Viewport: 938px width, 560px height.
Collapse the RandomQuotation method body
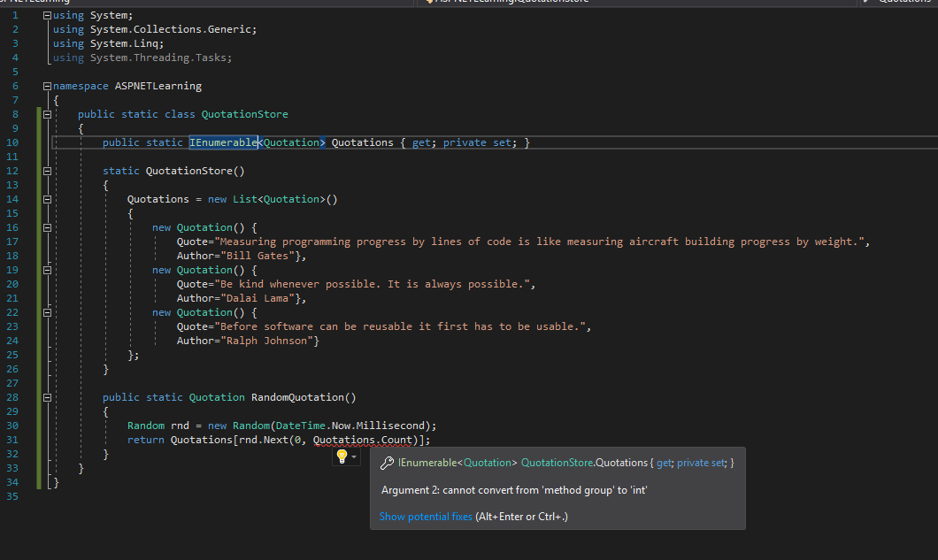[x=46, y=397]
